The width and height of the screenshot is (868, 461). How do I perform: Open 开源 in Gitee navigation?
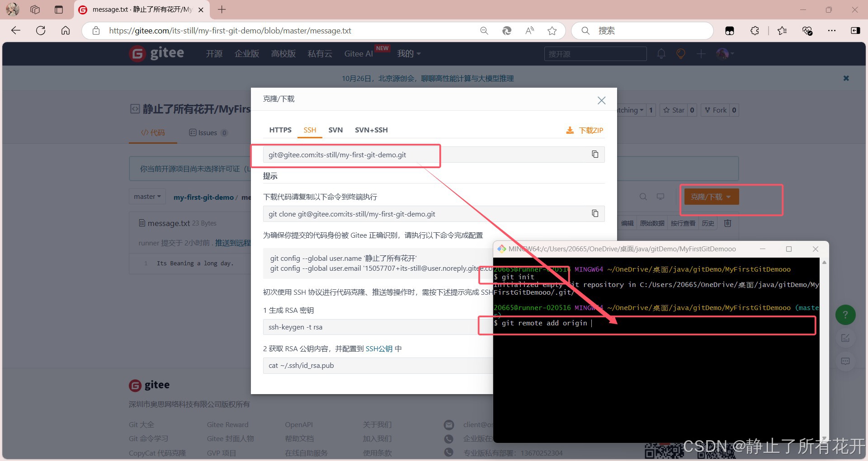(x=214, y=54)
